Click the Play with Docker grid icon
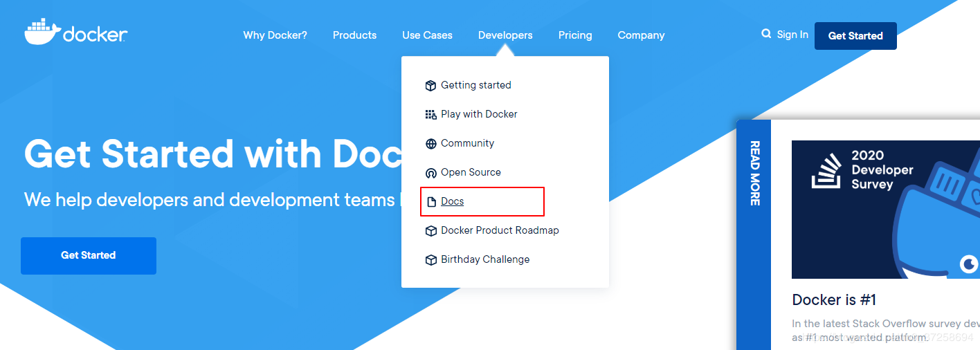980x350 pixels. coord(430,115)
